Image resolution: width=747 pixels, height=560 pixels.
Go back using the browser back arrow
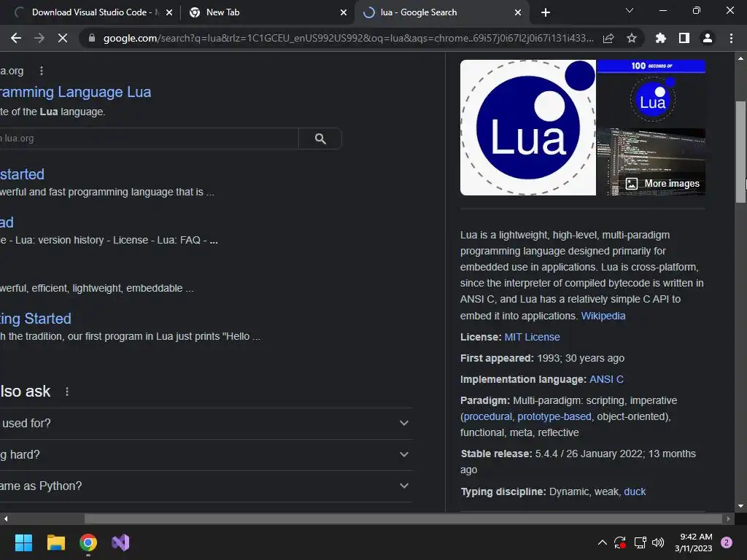[x=16, y=38]
